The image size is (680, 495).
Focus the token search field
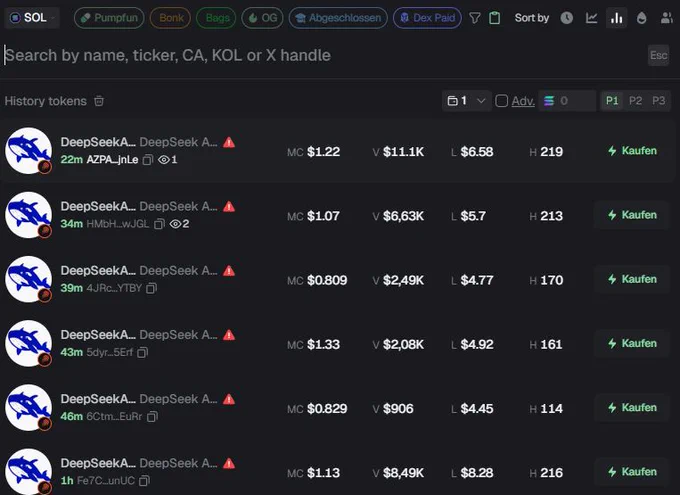point(321,55)
